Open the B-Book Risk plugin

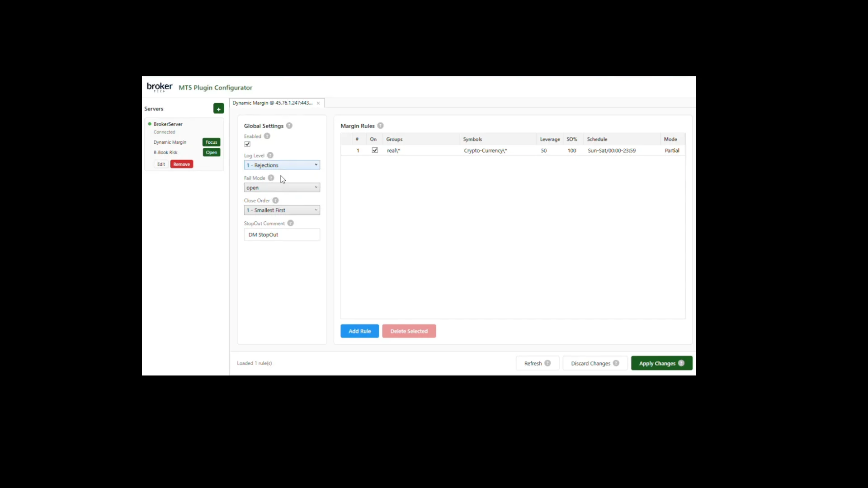click(211, 153)
